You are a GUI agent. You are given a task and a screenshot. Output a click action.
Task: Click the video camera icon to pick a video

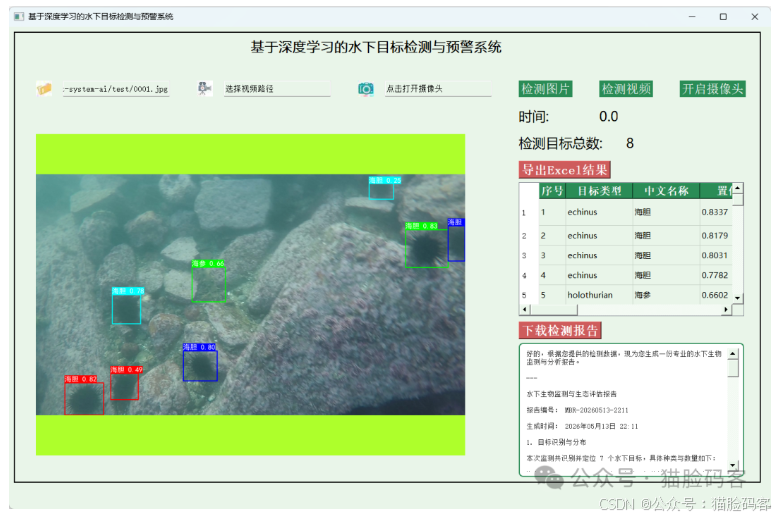[204, 88]
